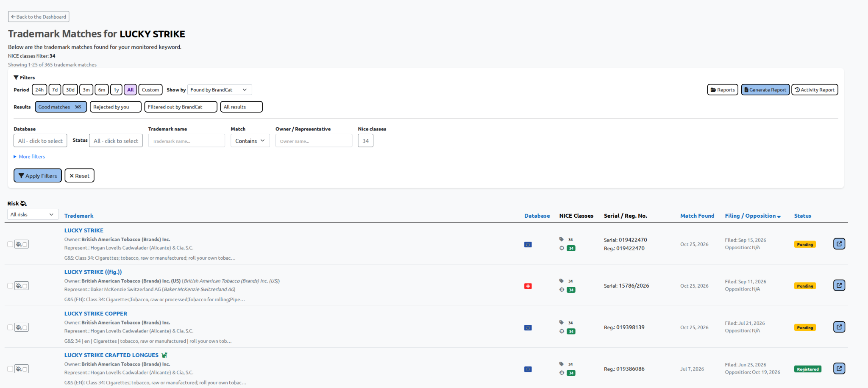Click the green cat icon beside CRAFTED LONGUES
868x388 pixels.
click(164, 355)
